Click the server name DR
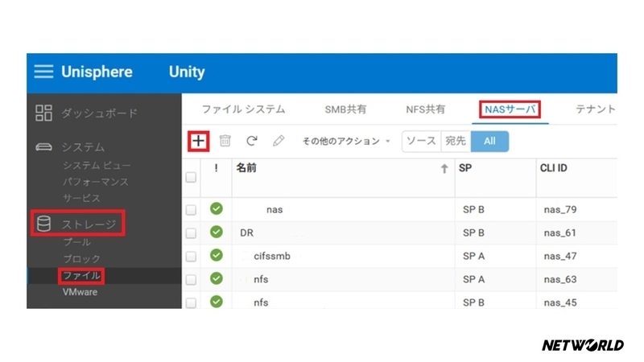Screen dimensions: 644x362 (x=246, y=232)
